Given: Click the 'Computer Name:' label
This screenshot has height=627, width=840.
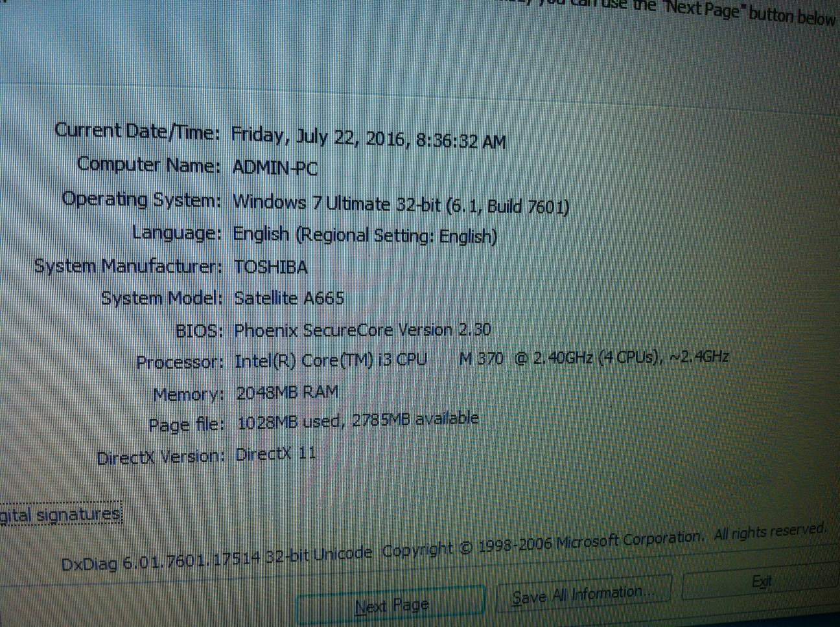Looking at the screenshot, I should click(149, 165).
